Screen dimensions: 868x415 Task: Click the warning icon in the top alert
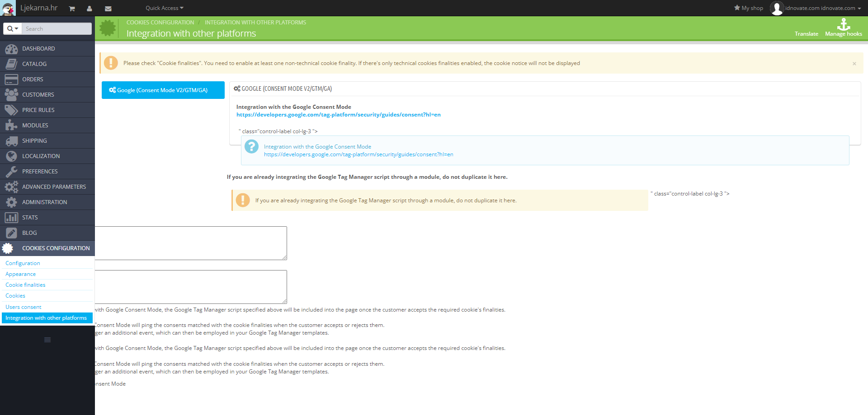[111, 63]
